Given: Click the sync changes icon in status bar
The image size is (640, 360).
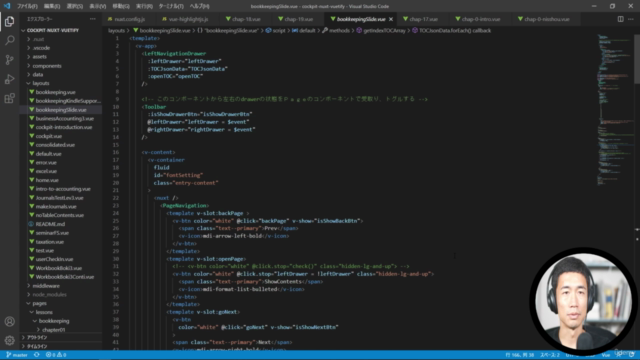Looking at the screenshot, I should (x=37, y=355).
